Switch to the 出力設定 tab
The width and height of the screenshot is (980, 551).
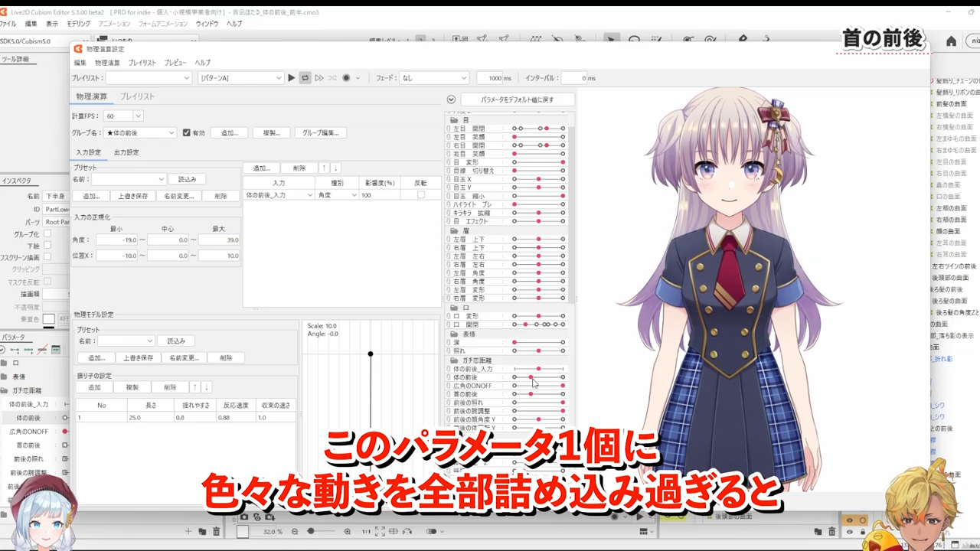coord(126,152)
